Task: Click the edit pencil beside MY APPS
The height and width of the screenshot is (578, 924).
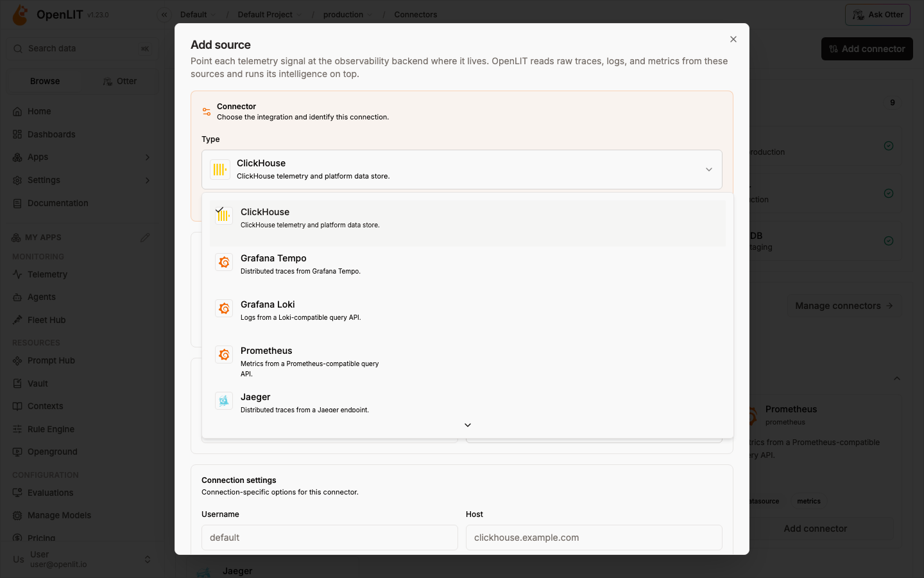Action: [x=145, y=238]
